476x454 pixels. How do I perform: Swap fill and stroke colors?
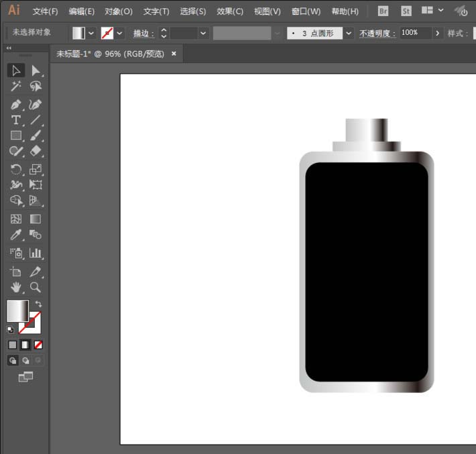(x=38, y=304)
